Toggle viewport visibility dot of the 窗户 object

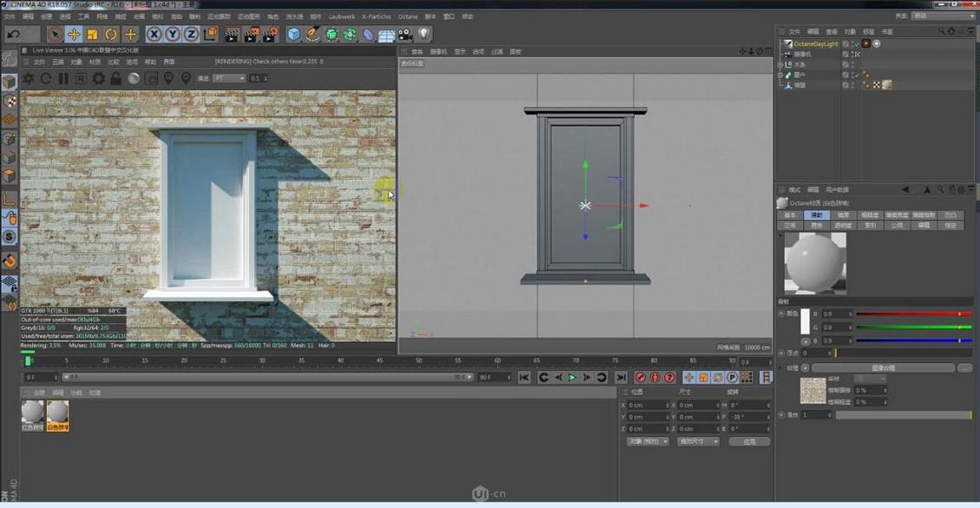(853, 74)
